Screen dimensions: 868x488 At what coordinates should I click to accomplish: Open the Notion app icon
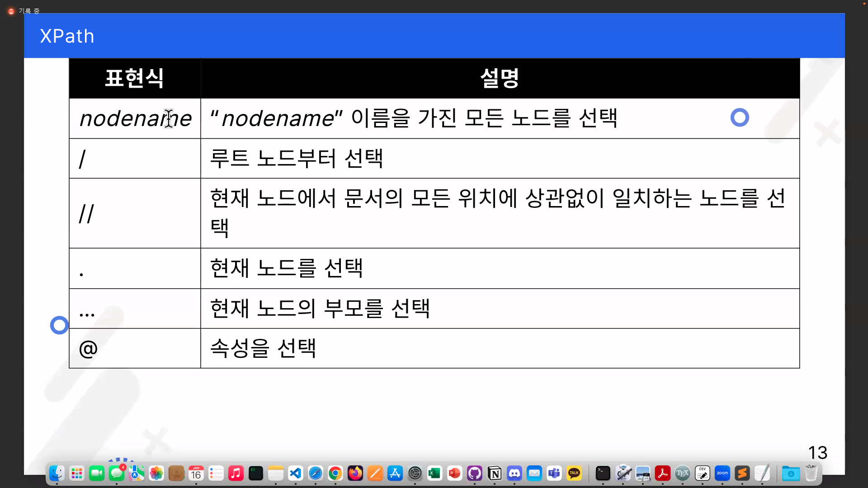coord(495,473)
